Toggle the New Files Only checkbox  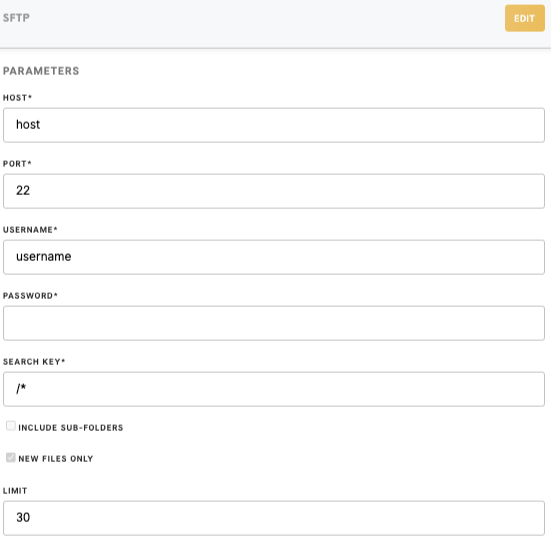[x=11, y=457]
